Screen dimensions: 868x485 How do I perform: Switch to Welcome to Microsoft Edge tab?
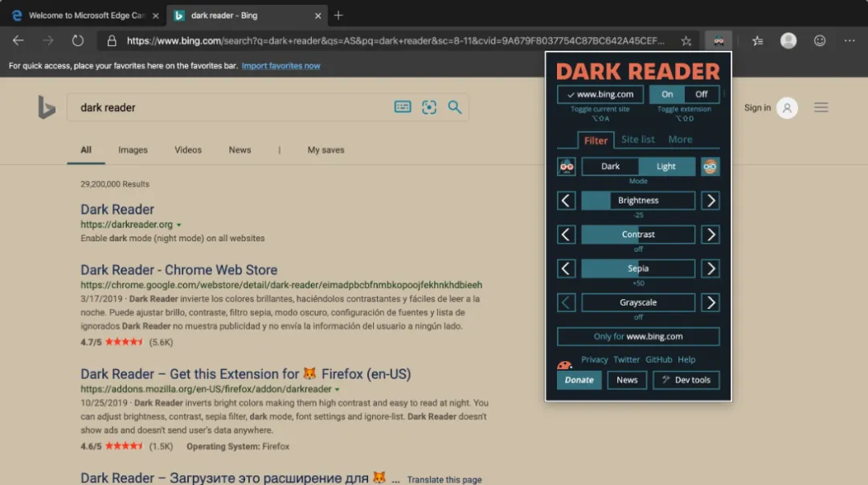86,15
